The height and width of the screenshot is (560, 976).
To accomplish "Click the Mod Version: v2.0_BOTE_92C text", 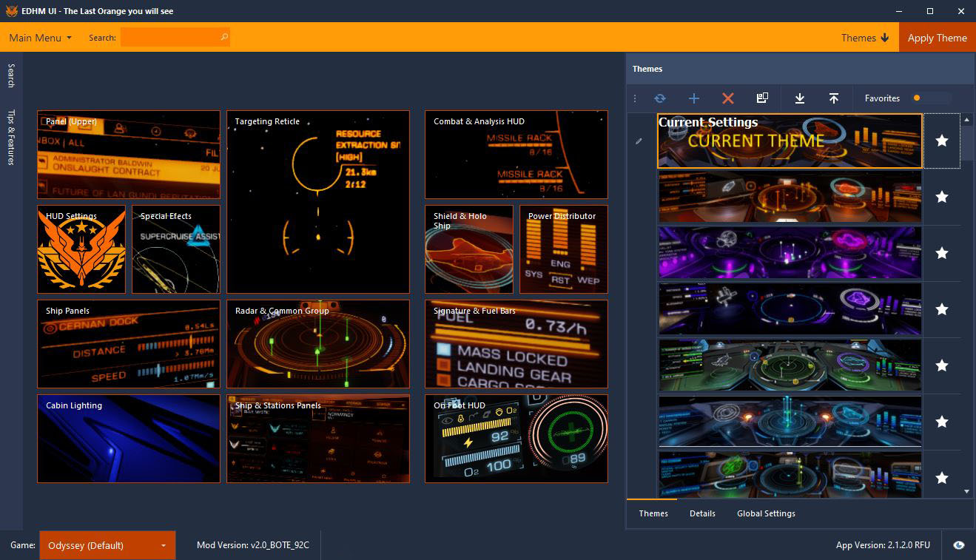I will tap(252, 545).
